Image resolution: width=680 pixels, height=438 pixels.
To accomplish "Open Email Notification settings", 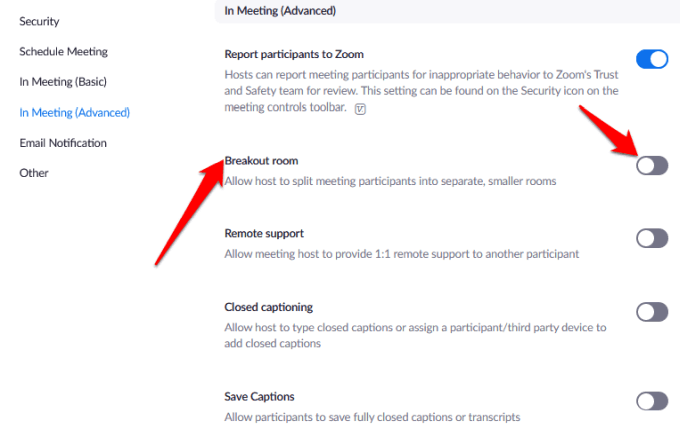I will click(x=63, y=143).
